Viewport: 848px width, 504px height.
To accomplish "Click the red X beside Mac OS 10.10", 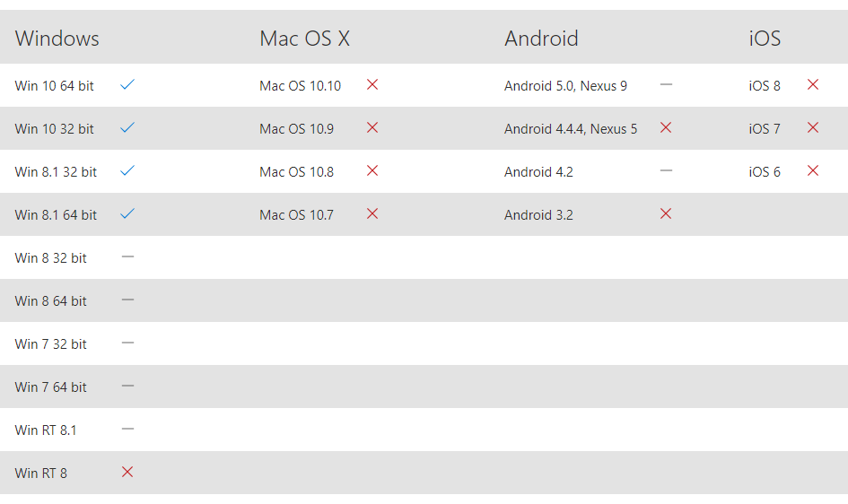I will (x=372, y=84).
